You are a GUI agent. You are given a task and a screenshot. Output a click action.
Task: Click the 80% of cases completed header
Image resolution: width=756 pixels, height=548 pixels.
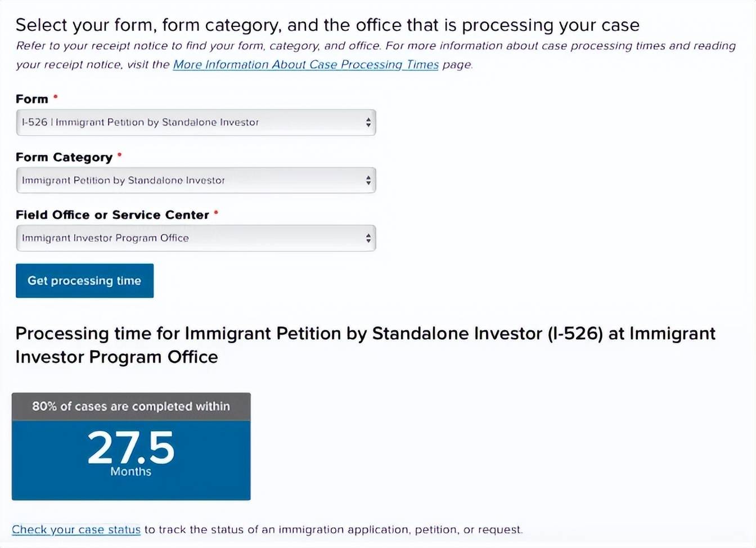pos(131,406)
